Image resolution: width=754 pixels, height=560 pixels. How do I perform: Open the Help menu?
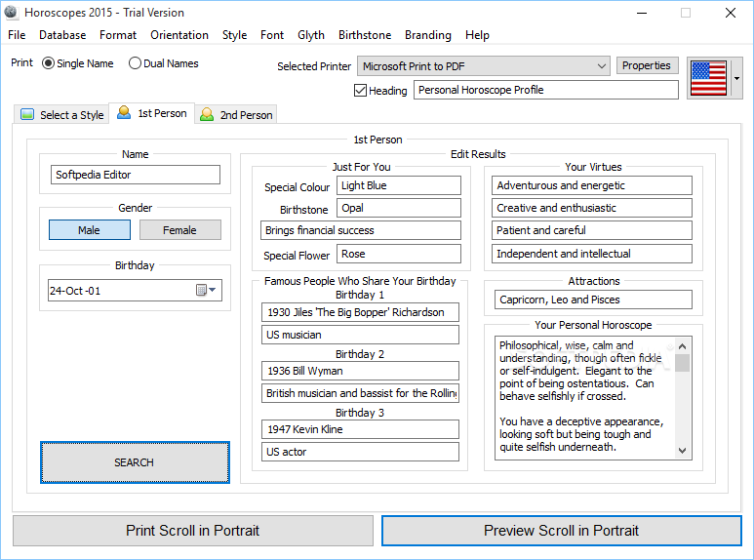pyautogui.click(x=477, y=35)
